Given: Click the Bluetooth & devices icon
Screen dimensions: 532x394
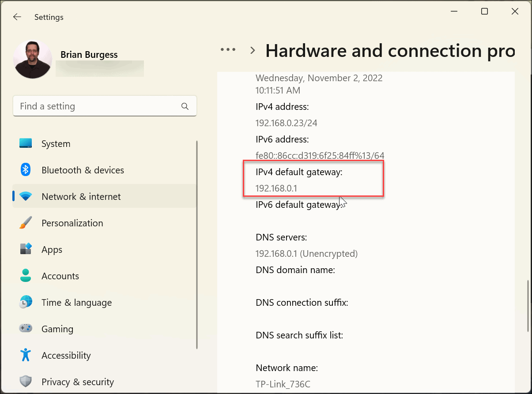Looking at the screenshot, I should (26, 169).
